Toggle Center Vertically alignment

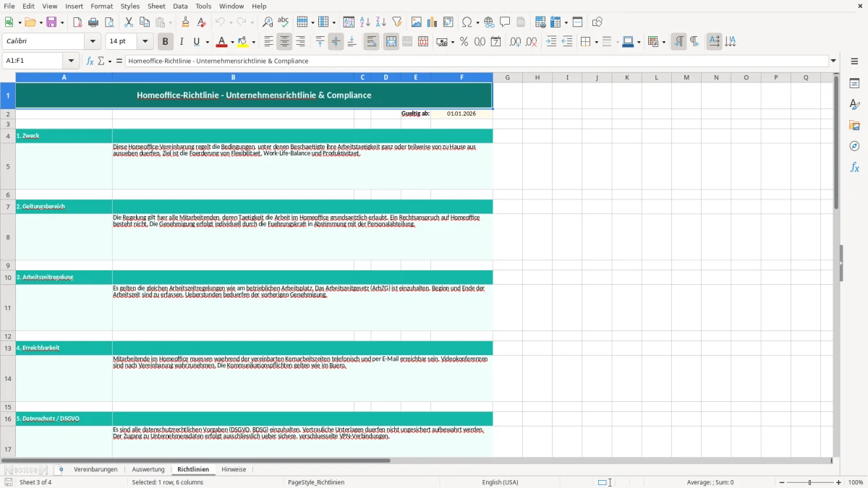(336, 42)
